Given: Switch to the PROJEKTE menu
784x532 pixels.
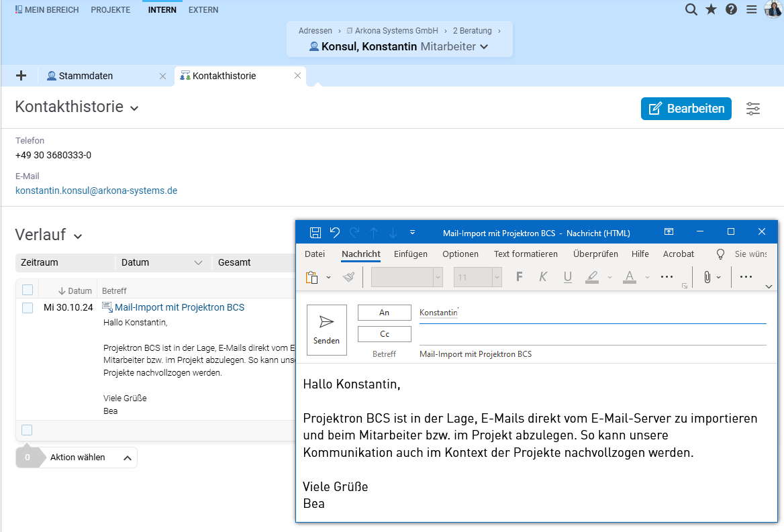Looking at the screenshot, I should (x=111, y=10).
